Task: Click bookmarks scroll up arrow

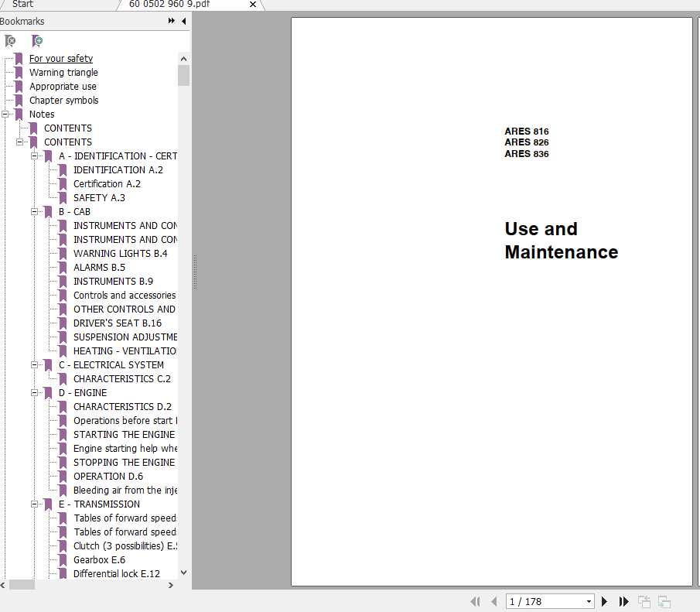Action: (183, 59)
